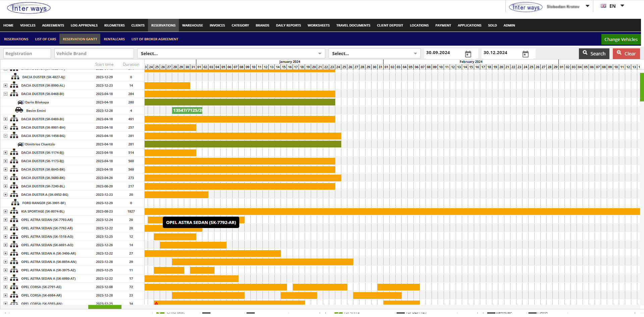644x317 pixels.
Task: Click hierarchy icon of OPEL CORSA (SK-6984-AR)
Action: pyautogui.click(x=14, y=295)
